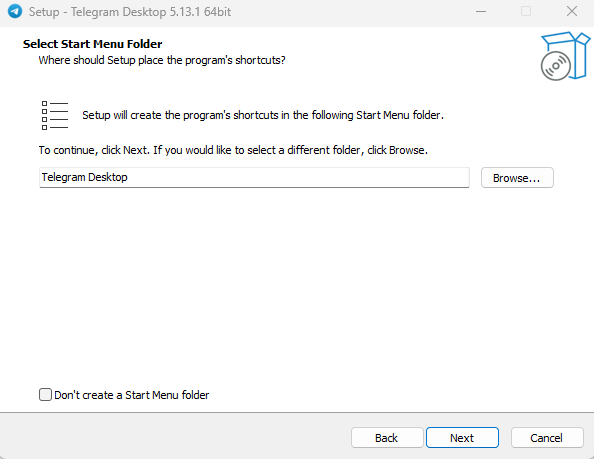Screen dimensions: 594x459
Task: Minimize the Setup window
Action: (481, 12)
